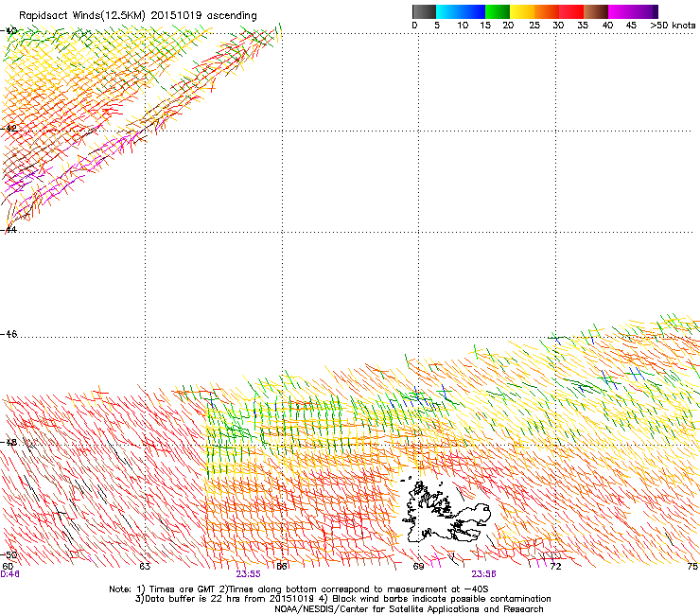This screenshot has width=700, height=615.
Task: Select the -42 latitude axis label
Action: point(9,128)
